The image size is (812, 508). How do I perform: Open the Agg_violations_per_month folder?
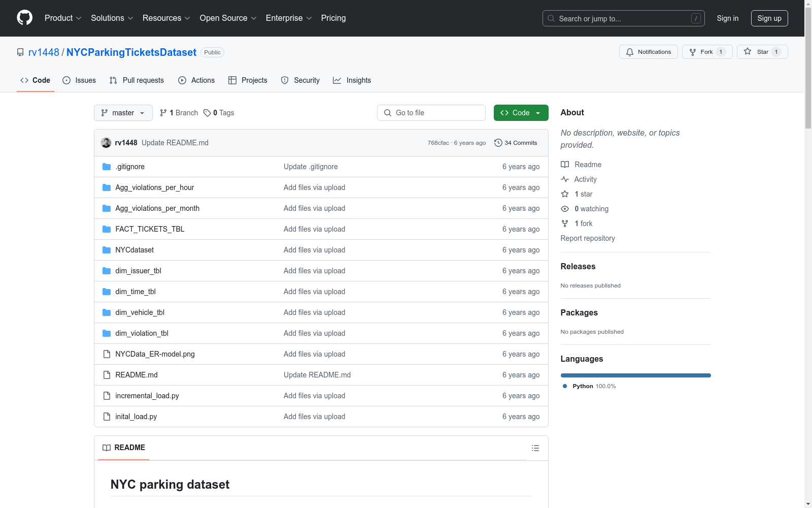[x=157, y=208]
